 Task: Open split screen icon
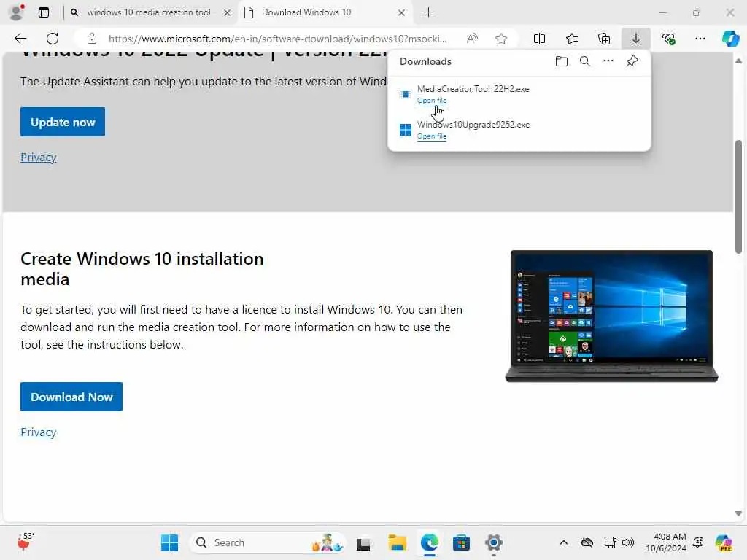pyautogui.click(x=539, y=39)
